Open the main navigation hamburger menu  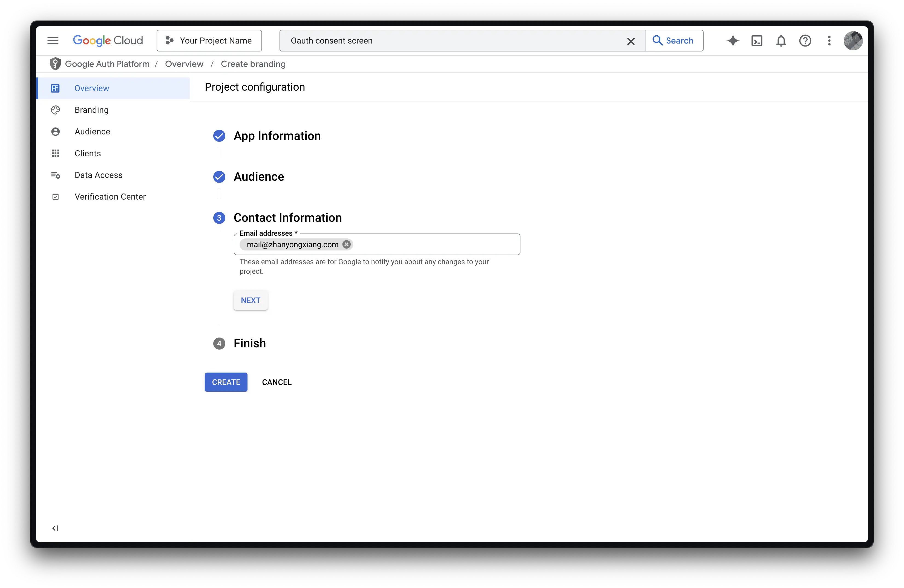53,41
